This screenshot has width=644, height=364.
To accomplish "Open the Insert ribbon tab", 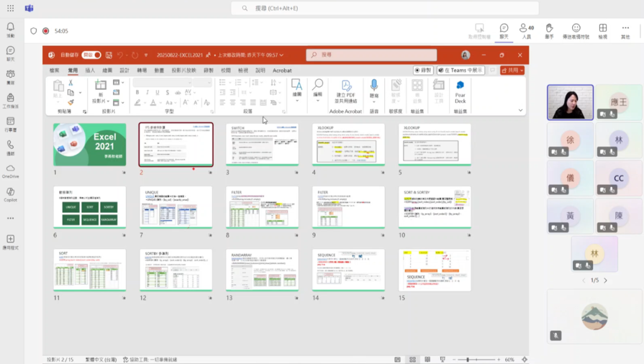I will (90, 71).
